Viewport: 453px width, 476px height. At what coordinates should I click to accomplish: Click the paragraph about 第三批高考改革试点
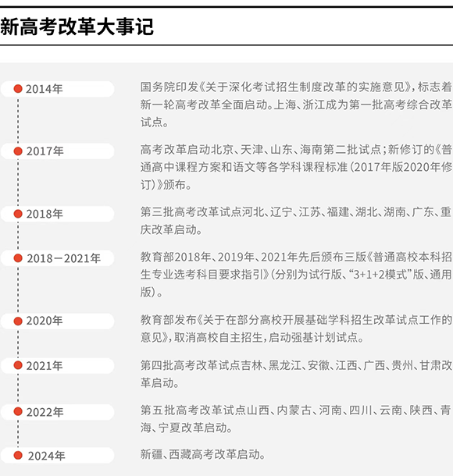pyautogui.click(x=296, y=221)
